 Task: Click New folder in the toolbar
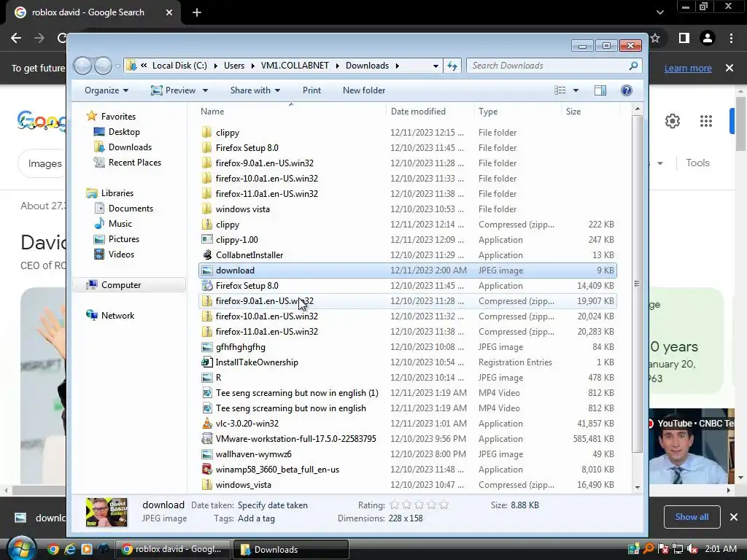[x=364, y=90]
